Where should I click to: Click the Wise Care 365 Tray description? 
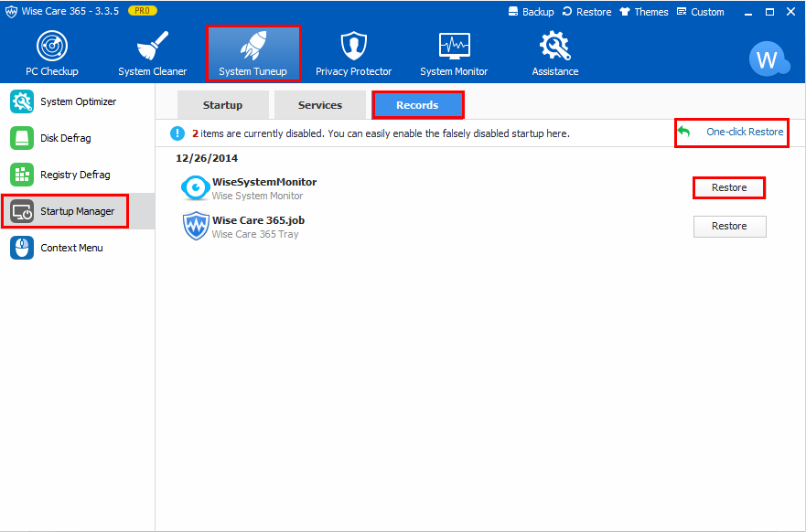255,234
